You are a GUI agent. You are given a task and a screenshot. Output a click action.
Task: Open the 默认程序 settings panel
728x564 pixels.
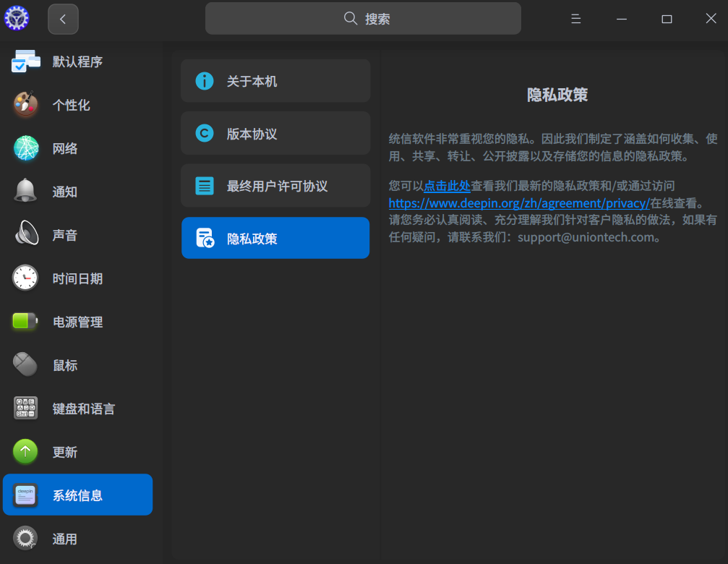point(77,61)
